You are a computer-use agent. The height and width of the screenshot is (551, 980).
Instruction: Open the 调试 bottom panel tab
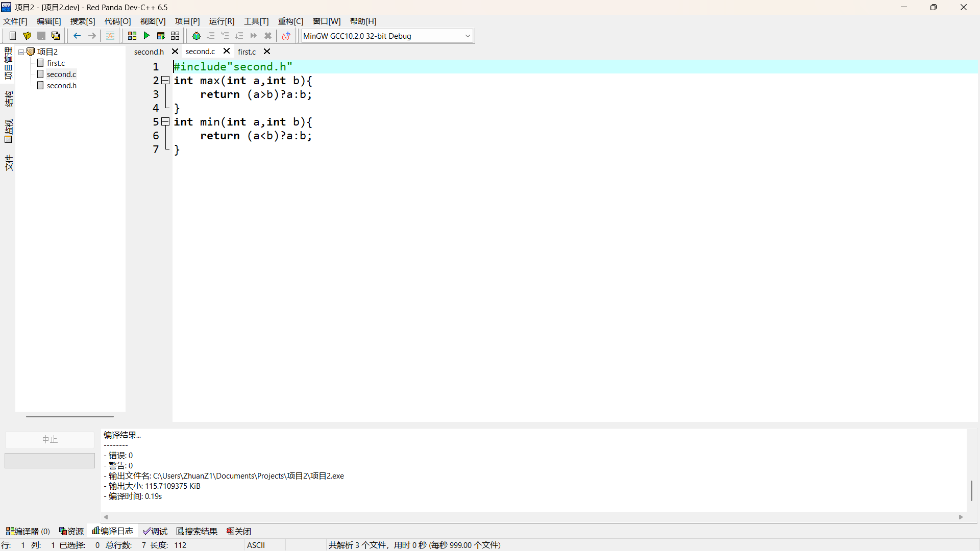click(x=155, y=531)
